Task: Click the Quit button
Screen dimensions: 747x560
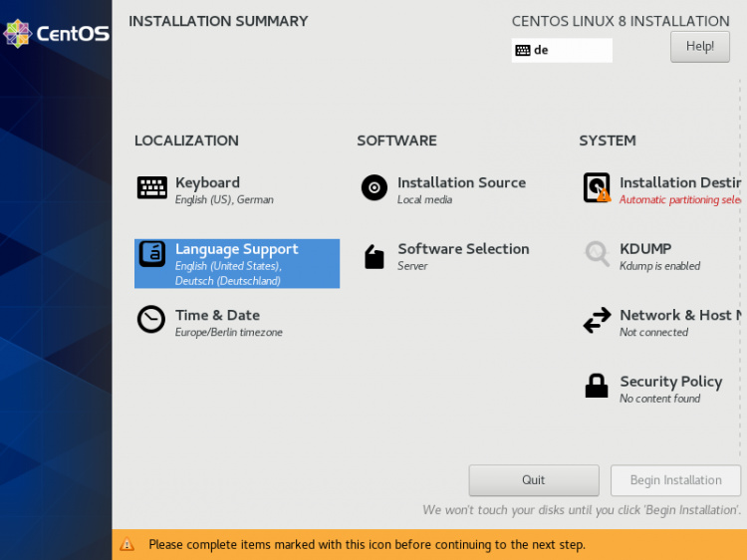Action: [x=534, y=480]
